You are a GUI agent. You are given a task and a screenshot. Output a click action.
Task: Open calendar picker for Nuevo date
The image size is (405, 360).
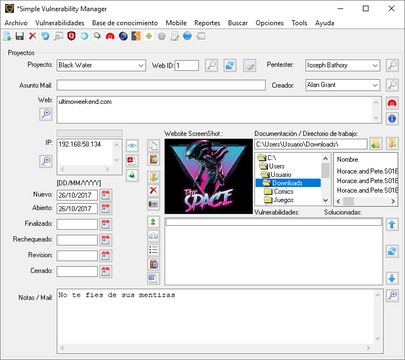[x=106, y=195]
